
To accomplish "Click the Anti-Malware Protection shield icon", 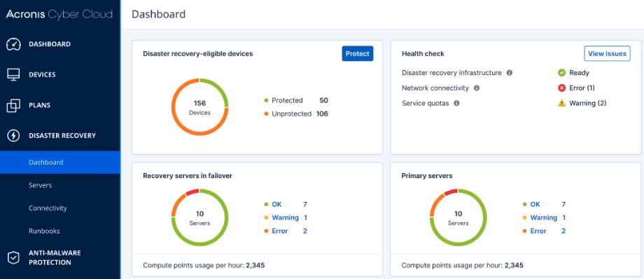I will 13,257.
